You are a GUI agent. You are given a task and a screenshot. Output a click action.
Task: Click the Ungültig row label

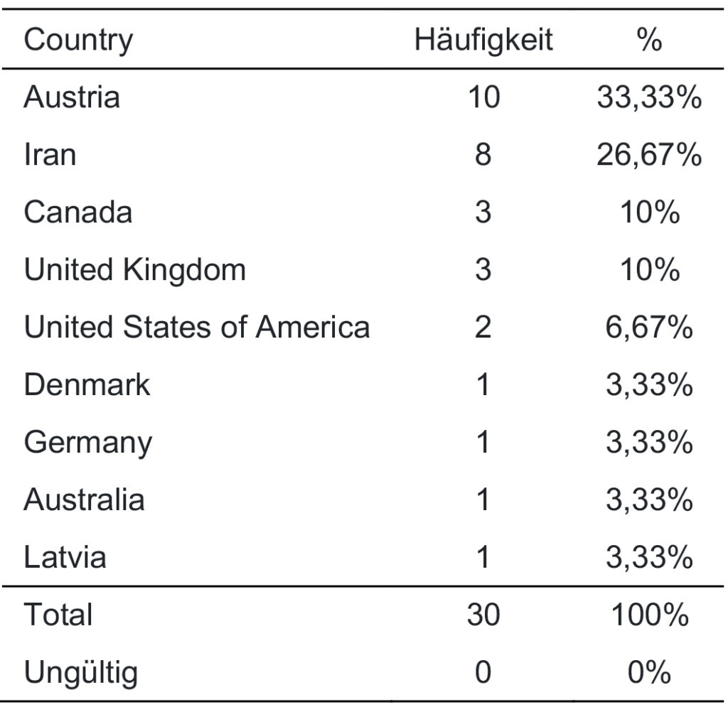[81, 673]
